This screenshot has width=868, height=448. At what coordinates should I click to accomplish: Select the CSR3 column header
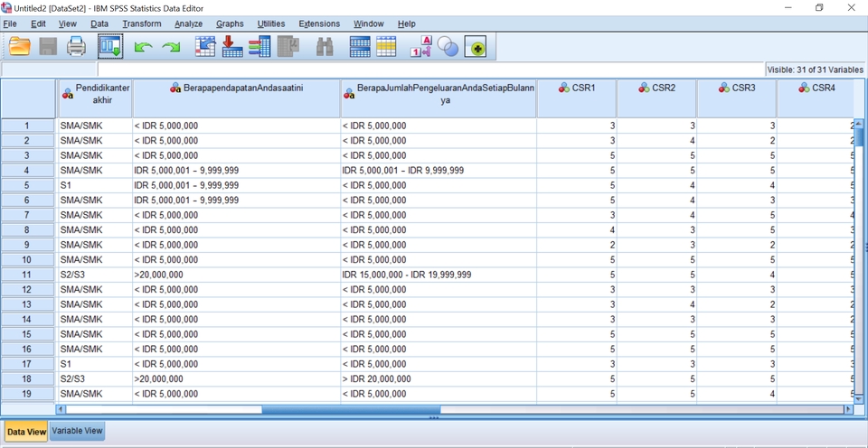coord(736,98)
